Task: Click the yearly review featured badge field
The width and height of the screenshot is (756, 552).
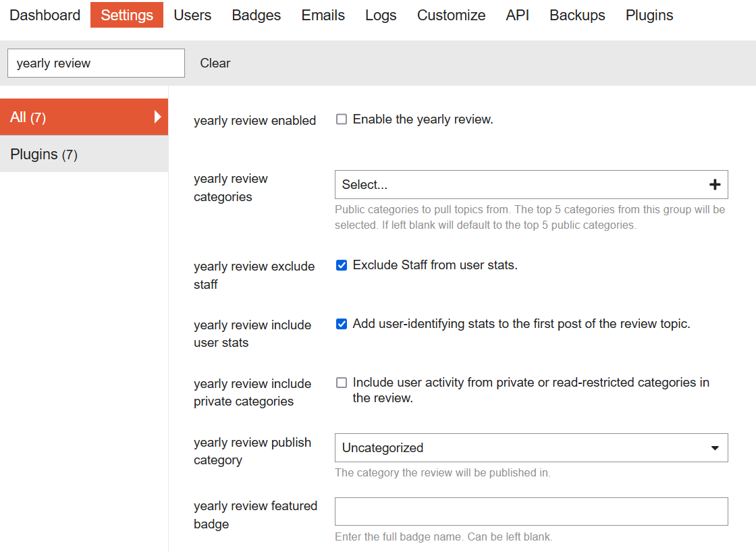Action: 531,511
